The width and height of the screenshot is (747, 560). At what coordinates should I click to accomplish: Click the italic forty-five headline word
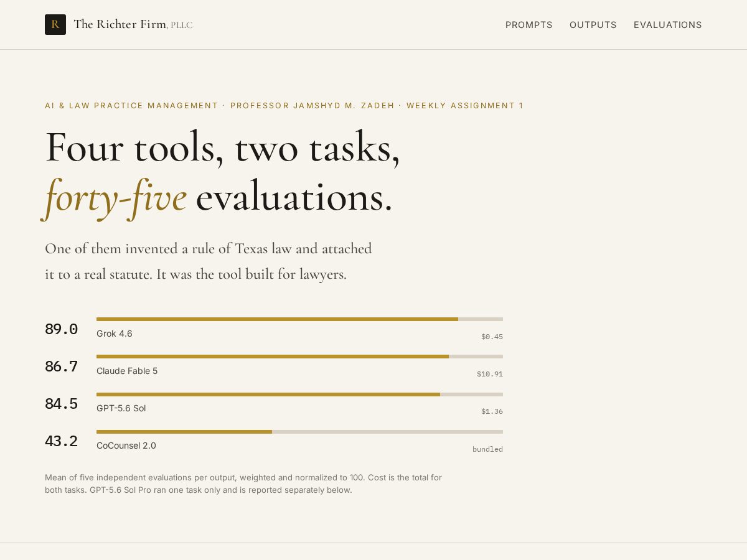115,197
